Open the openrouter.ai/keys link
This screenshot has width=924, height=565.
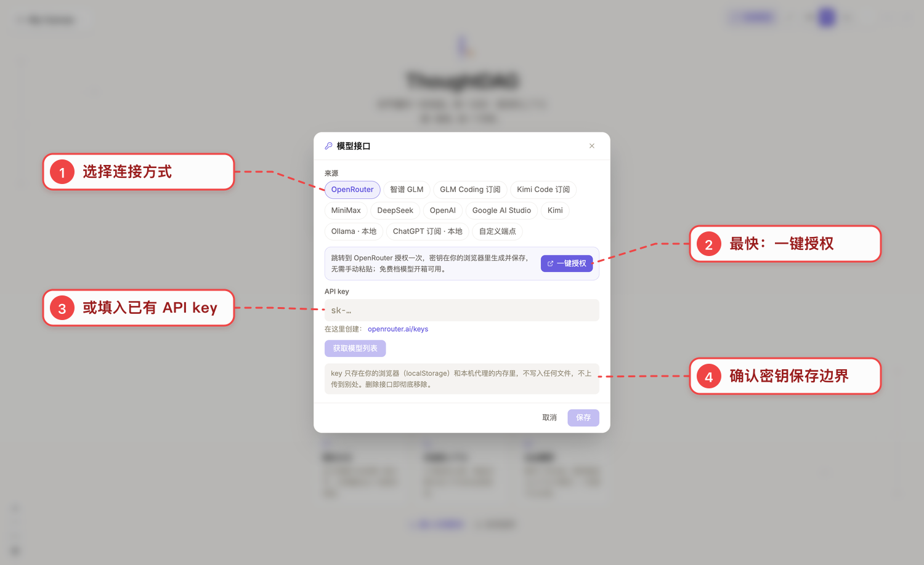(398, 329)
